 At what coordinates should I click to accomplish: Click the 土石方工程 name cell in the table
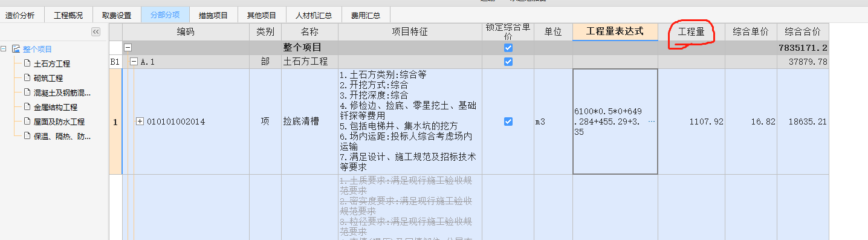[x=310, y=62]
